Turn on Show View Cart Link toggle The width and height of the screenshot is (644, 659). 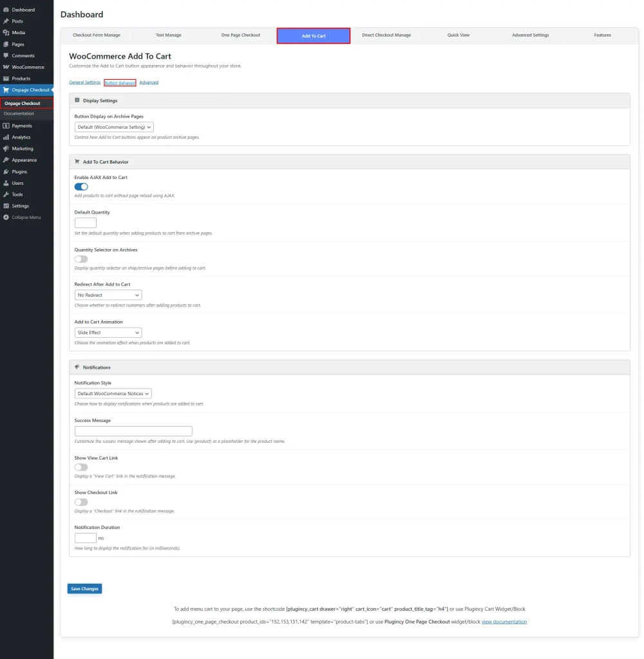(x=81, y=467)
